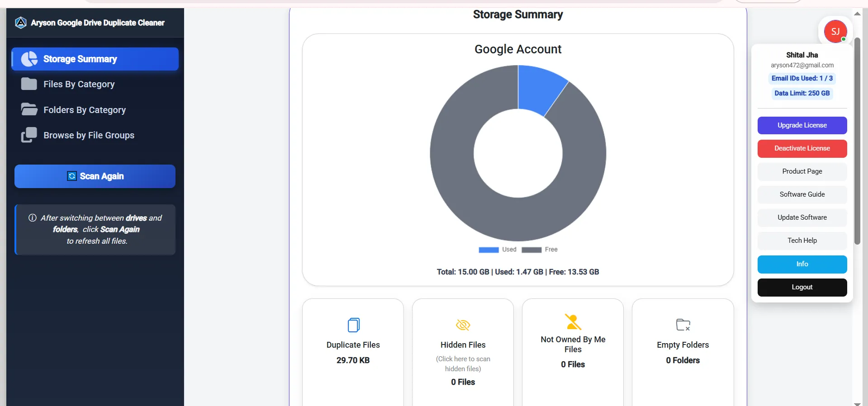868x406 pixels.
Task: Click the Duplicate Files copy icon
Action: pyautogui.click(x=353, y=325)
